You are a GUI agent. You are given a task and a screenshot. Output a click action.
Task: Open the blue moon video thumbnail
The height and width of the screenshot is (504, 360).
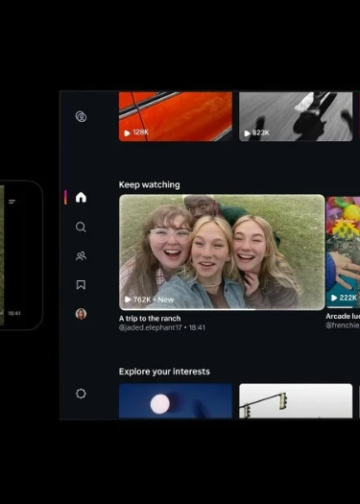click(175, 401)
